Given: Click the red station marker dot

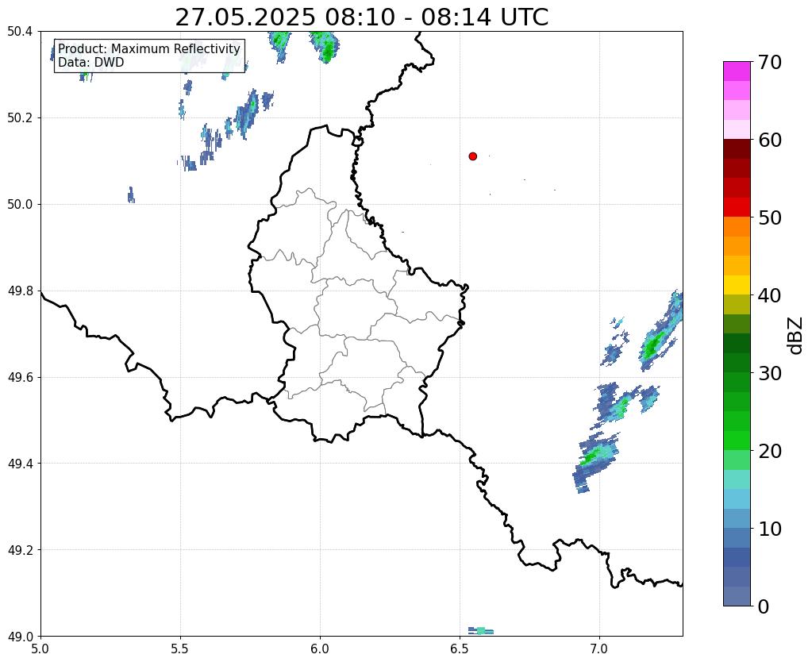Looking at the screenshot, I should point(473,156).
